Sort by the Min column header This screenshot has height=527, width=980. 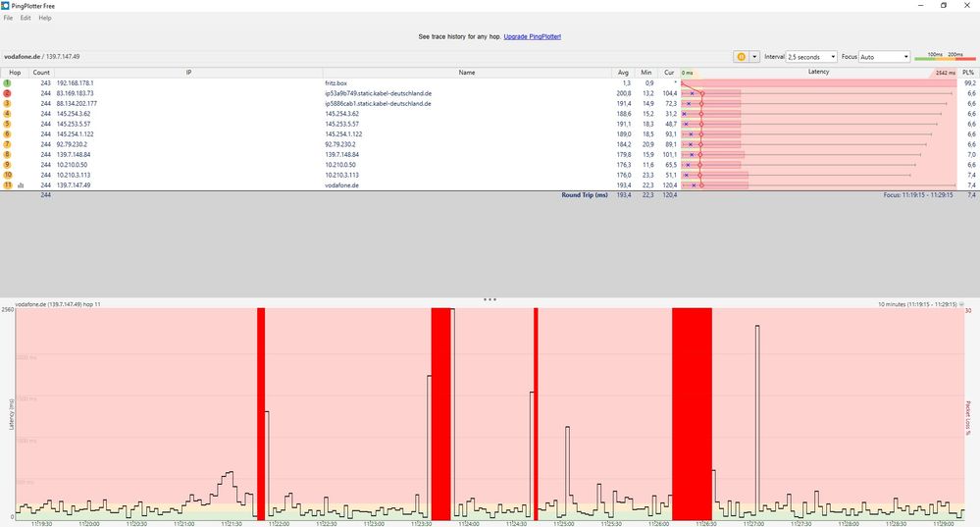click(x=646, y=73)
